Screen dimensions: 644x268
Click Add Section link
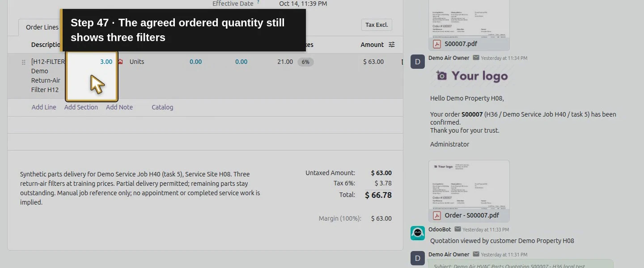[81, 107]
